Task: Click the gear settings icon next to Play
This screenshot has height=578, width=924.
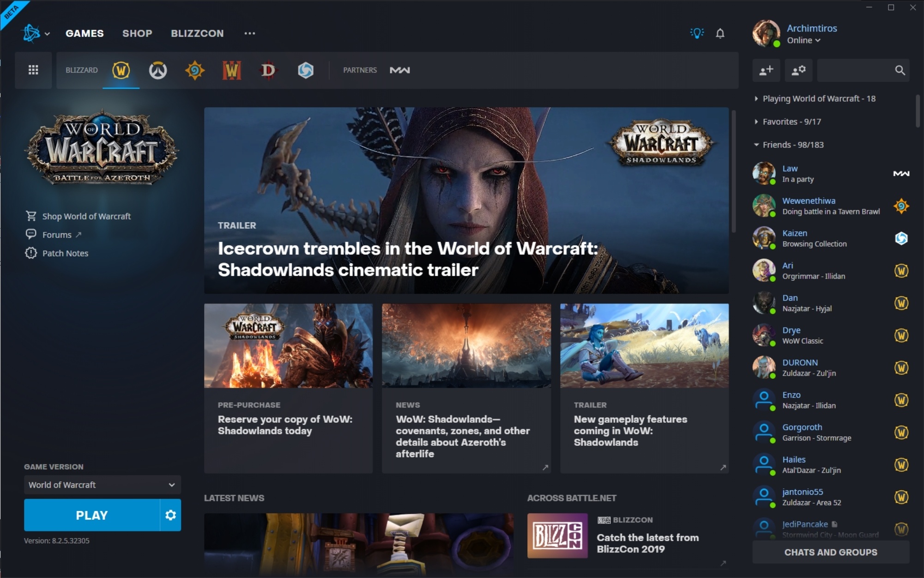Action: coord(170,515)
